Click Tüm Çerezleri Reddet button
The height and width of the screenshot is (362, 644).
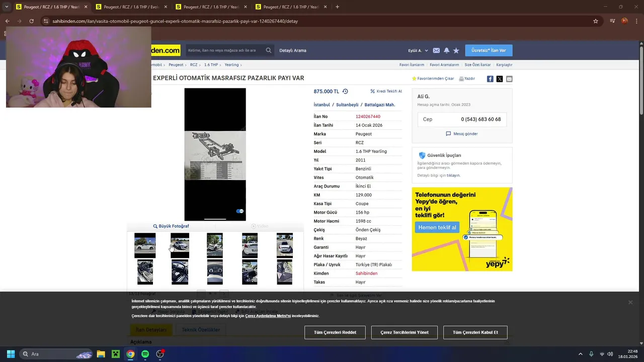click(335, 332)
